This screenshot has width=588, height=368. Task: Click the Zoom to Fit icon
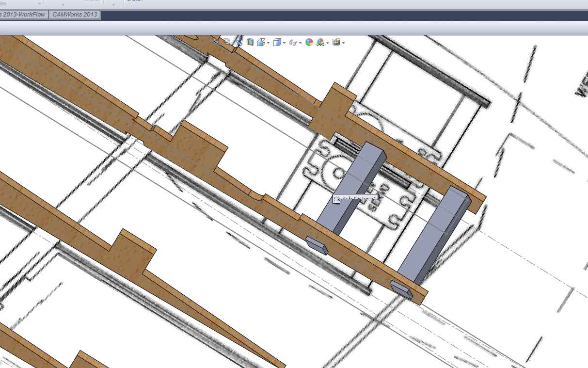[x=216, y=42]
